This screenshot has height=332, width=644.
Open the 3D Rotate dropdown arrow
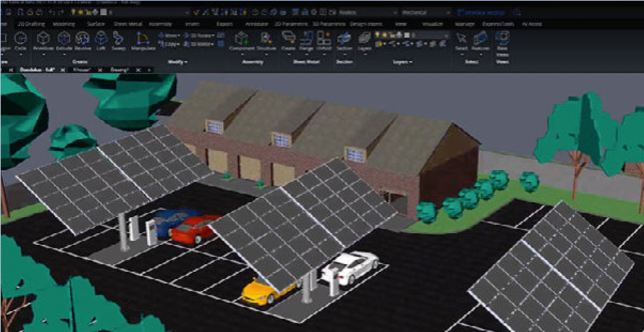click(x=213, y=35)
